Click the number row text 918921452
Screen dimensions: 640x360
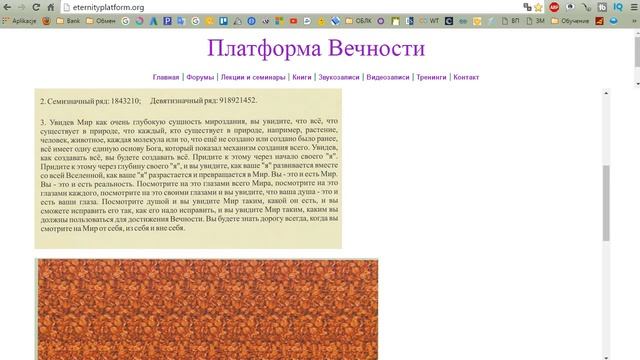[238, 100]
